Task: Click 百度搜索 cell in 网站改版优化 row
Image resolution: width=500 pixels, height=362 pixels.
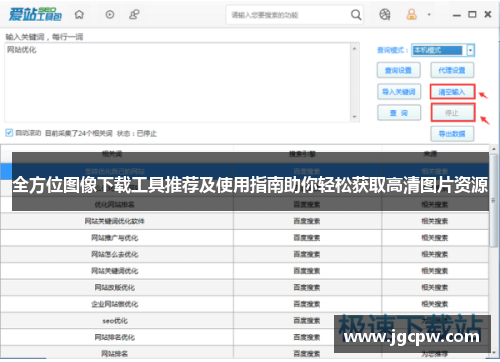Action: coord(307,287)
